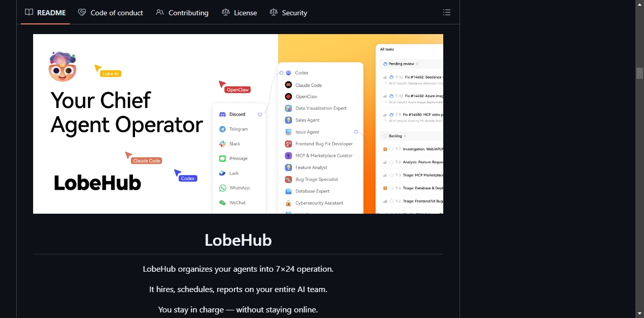Click the Slack icon in banner list
The height and width of the screenshot is (318, 644).
tap(223, 144)
